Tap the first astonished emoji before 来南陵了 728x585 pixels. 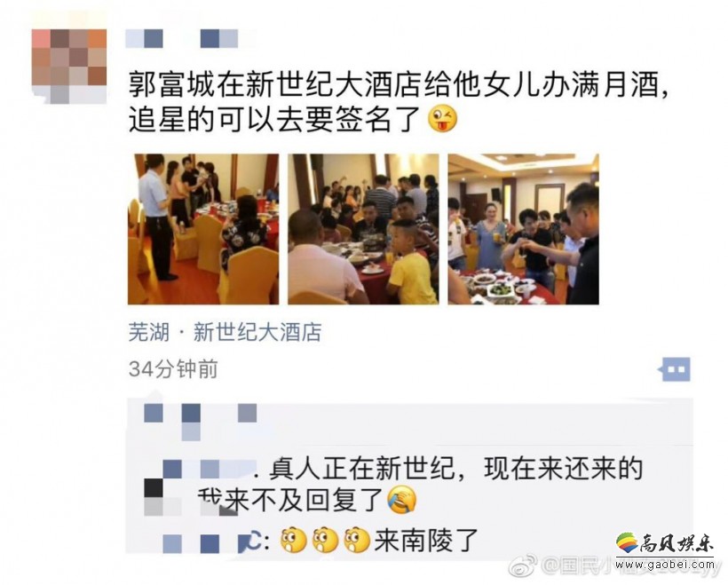pyautogui.click(x=294, y=540)
